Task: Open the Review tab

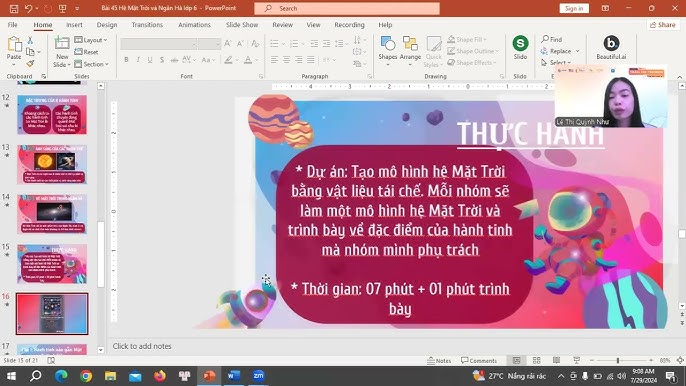Action: click(x=283, y=25)
